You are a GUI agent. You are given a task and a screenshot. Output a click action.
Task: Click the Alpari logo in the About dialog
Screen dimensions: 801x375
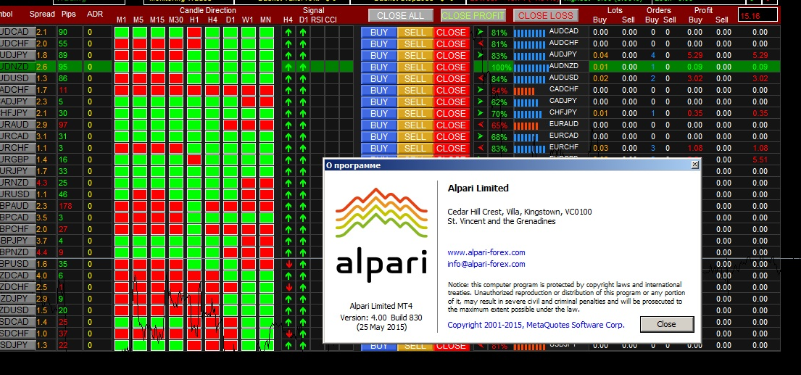[381, 235]
